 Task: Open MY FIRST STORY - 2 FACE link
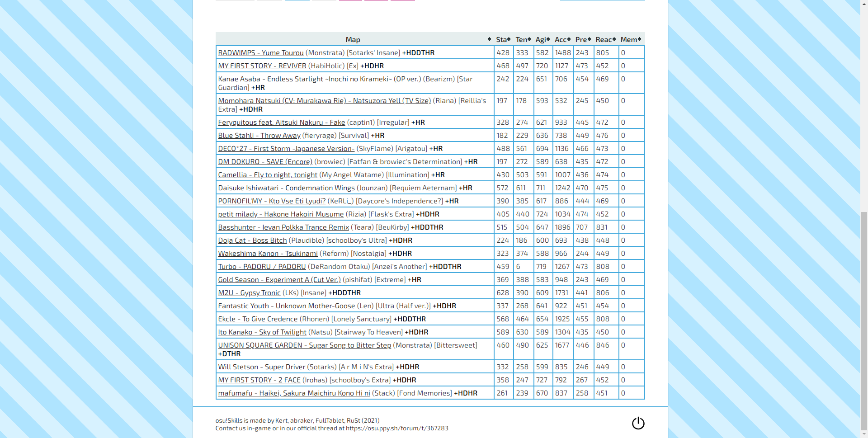coord(259,380)
